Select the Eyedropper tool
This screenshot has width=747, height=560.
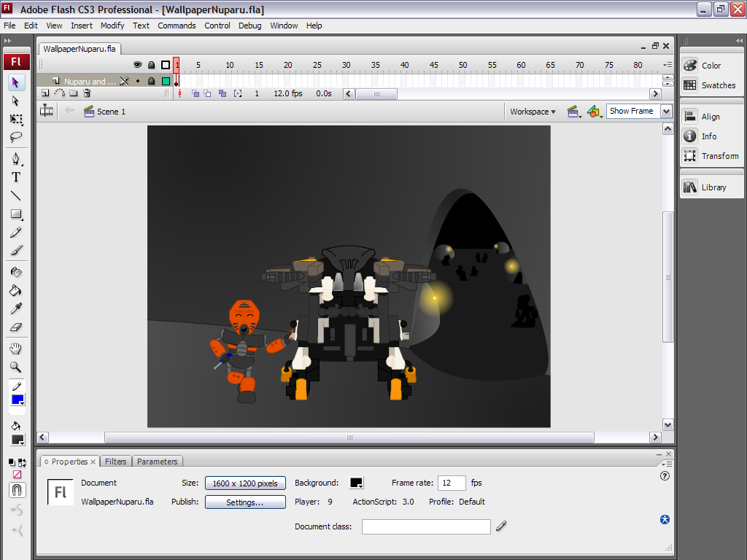pos(16,308)
